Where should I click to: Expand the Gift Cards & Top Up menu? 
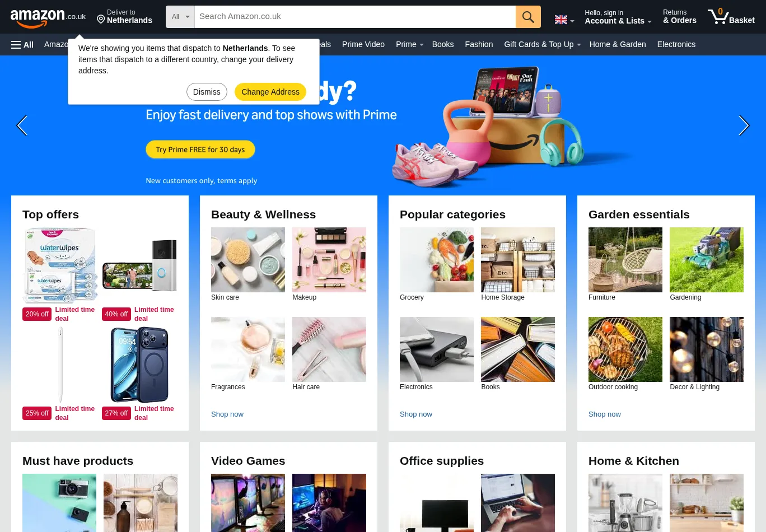[542, 44]
